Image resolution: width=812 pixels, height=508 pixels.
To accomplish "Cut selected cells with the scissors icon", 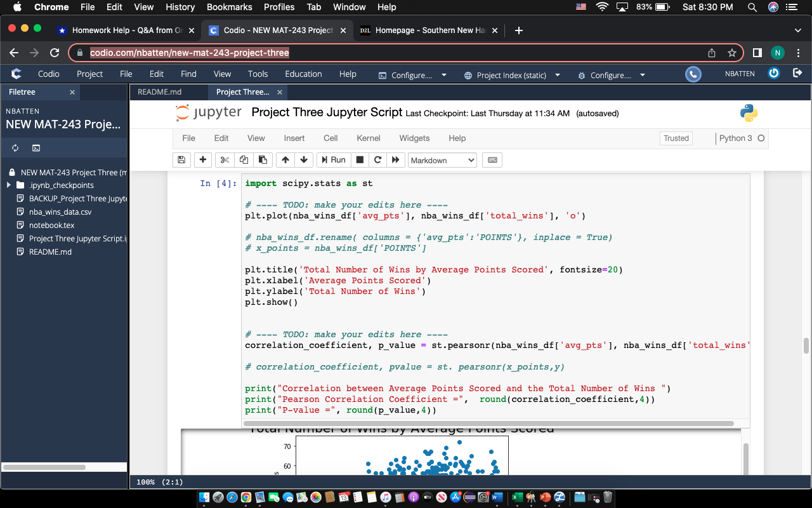I will coord(224,160).
